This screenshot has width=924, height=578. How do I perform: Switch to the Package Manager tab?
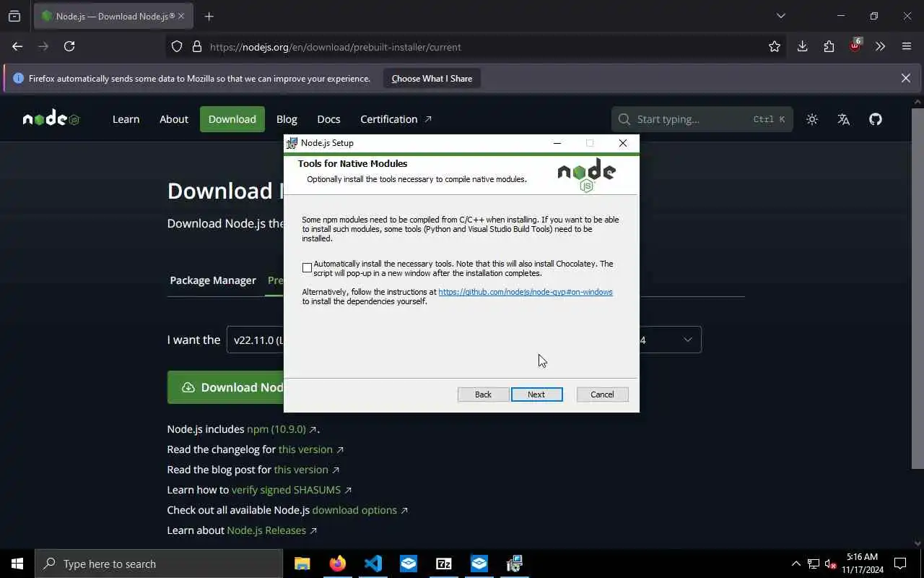(x=213, y=280)
